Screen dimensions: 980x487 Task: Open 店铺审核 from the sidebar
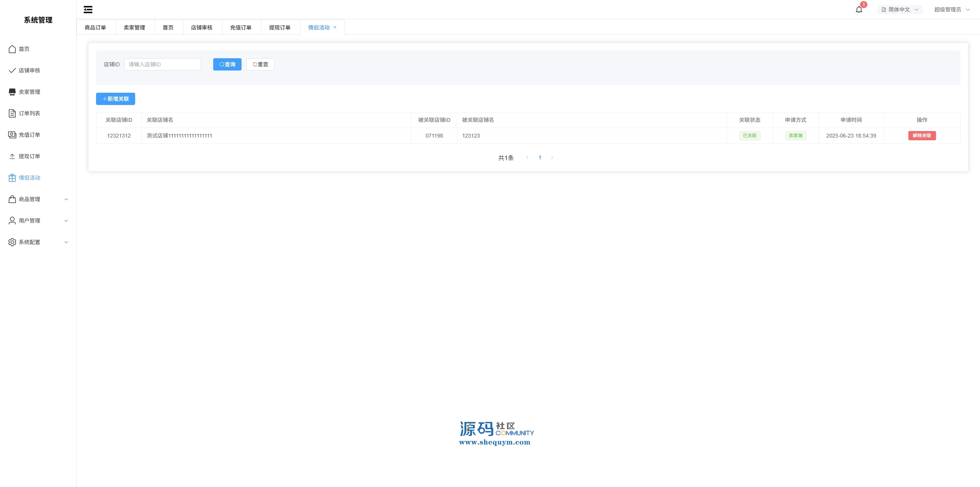29,71
